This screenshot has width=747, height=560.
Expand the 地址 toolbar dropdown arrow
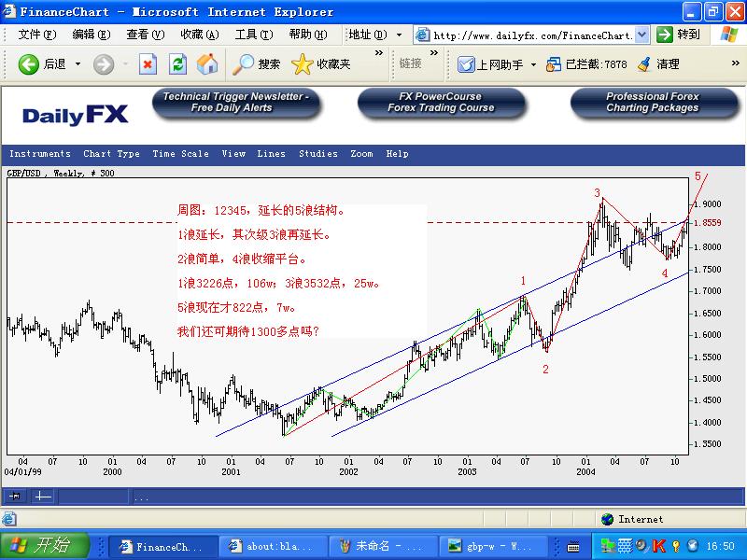(400, 35)
